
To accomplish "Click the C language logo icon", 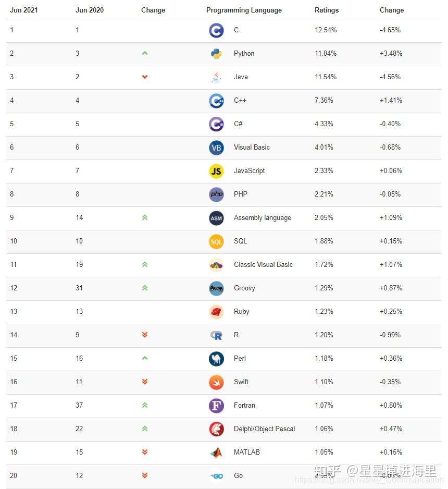I will [216, 30].
